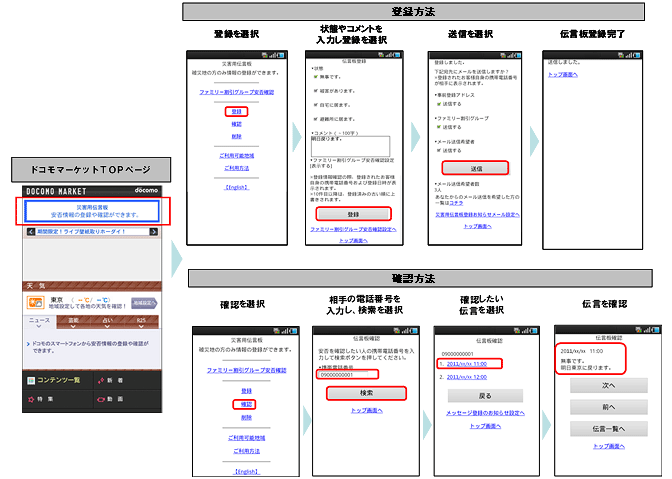Click the red-boxed 確認 link on the 確認を選択 screen
This screenshot has width=672, height=479.
coord(244,404)
